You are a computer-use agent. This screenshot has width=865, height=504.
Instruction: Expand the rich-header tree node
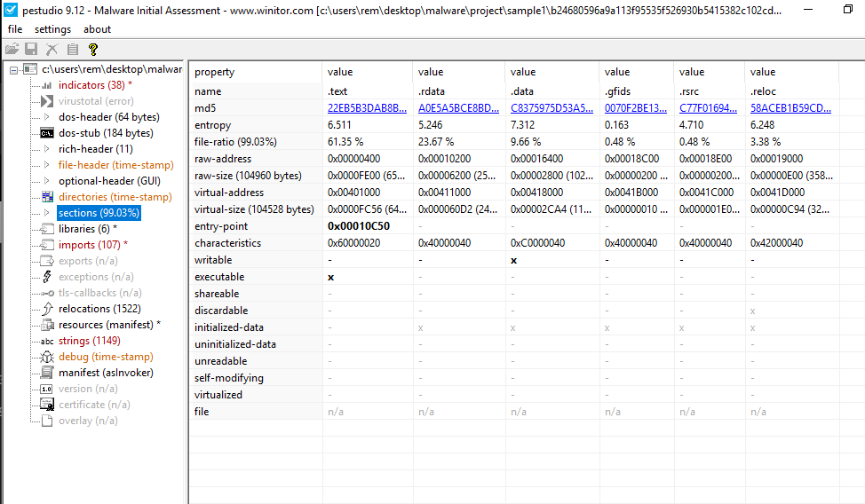tap(47, 149)
